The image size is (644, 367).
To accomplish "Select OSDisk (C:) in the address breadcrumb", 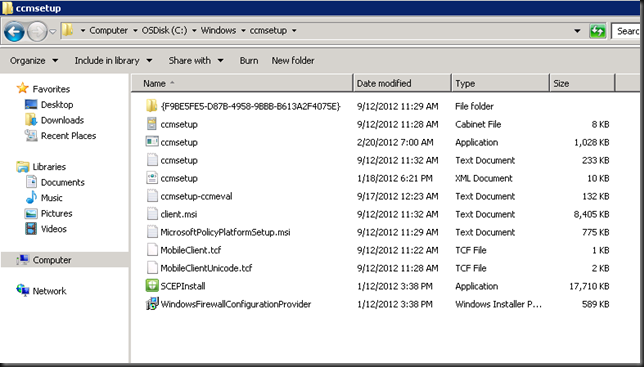I will click(164, 30).
